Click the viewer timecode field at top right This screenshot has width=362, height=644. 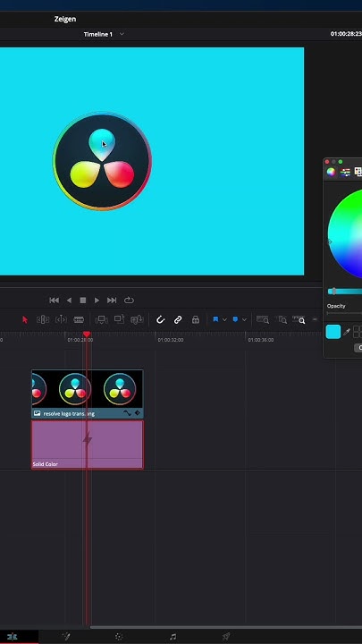tap(346, 34)
